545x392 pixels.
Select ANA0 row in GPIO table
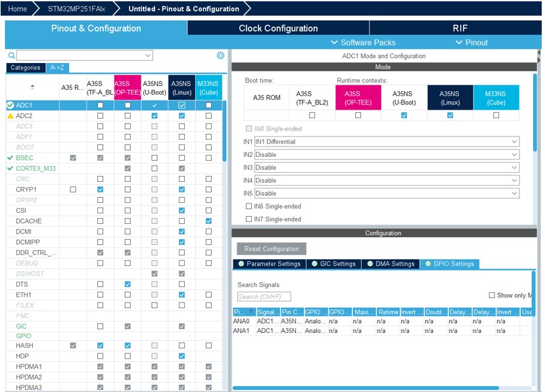(383, 321)
